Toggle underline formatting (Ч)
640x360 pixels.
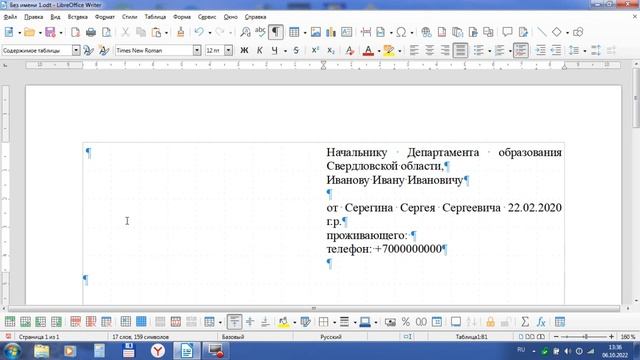pyautogui.click(x=275, y=51)
